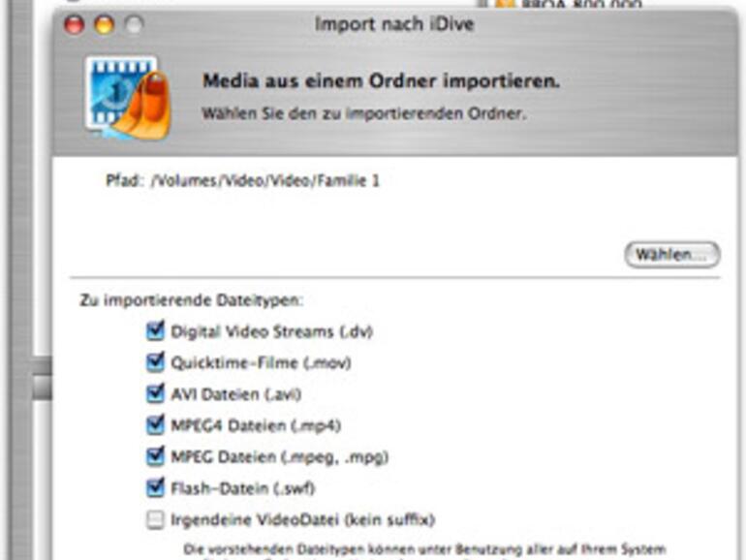
Task: Disable AVI Dateien (.avi) import
Action: tap(155, 394)
